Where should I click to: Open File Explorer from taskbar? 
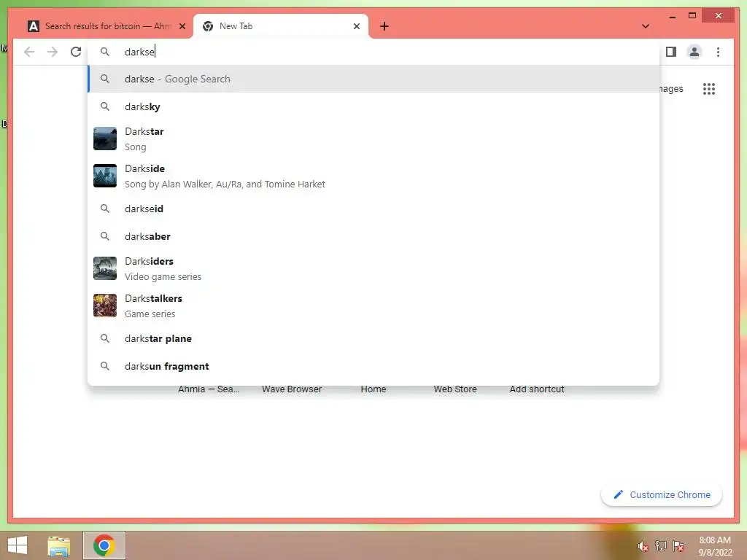59,545
